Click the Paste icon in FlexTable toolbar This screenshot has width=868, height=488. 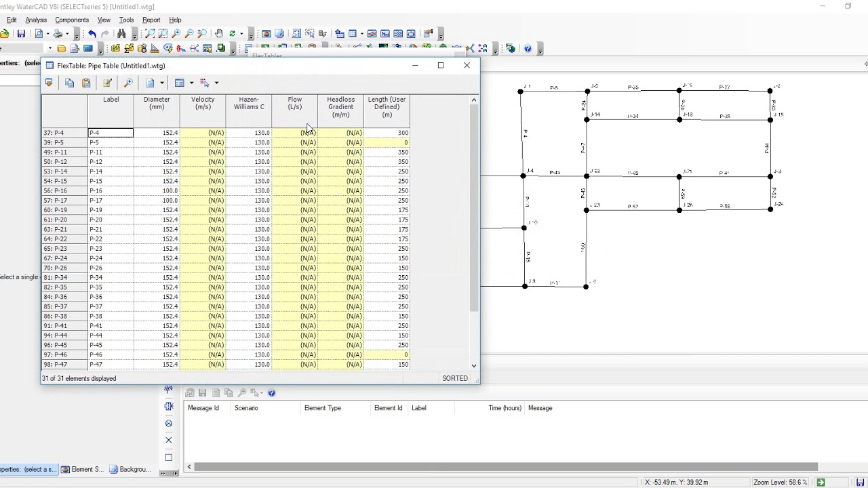click(86, 83)
